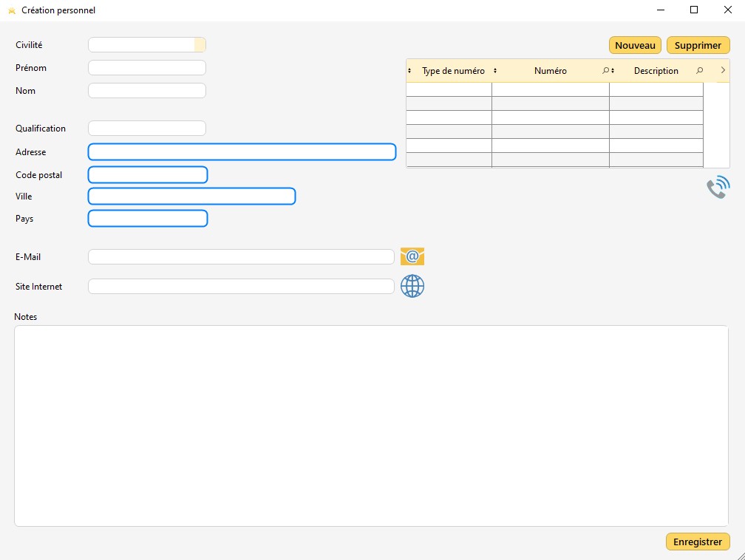Click the sort arrows beside Numéro header
745x560 pixels.
[x=495, y=71]
